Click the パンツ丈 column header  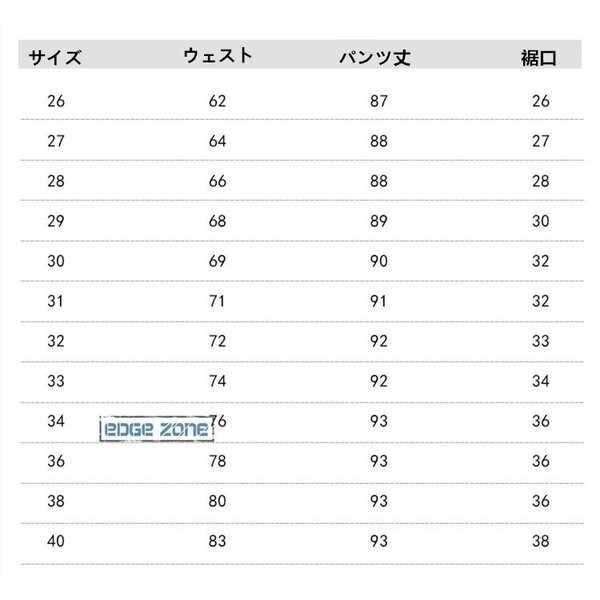pos(375,58)
